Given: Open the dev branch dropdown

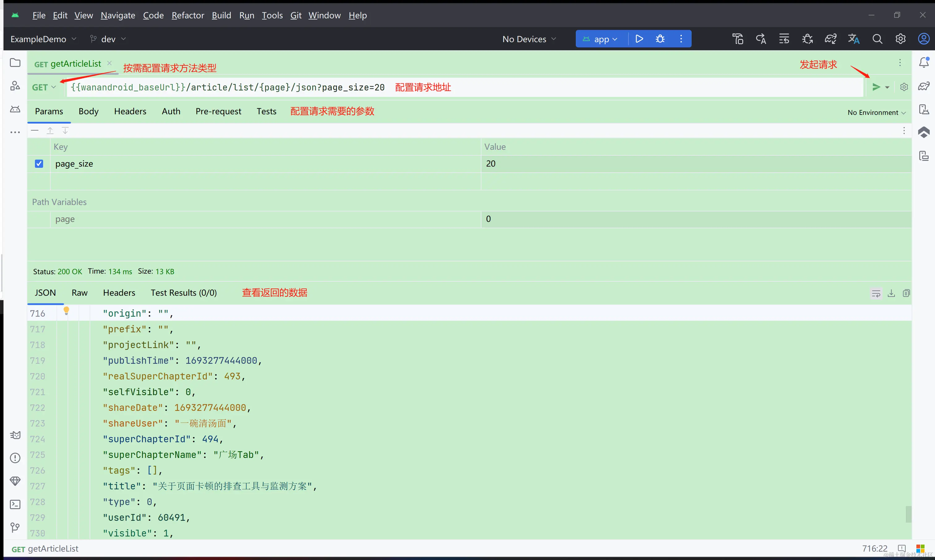Looking at the screenshot, I should [108, 39].
